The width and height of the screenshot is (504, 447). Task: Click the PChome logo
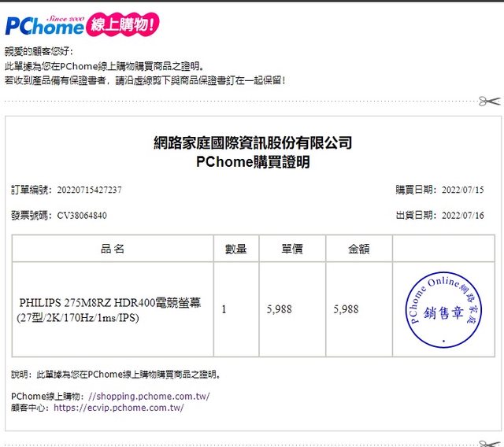[44, 24]
